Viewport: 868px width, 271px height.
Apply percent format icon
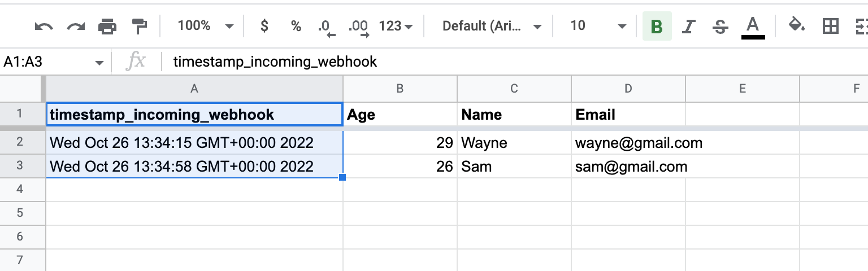pos(296,26)
